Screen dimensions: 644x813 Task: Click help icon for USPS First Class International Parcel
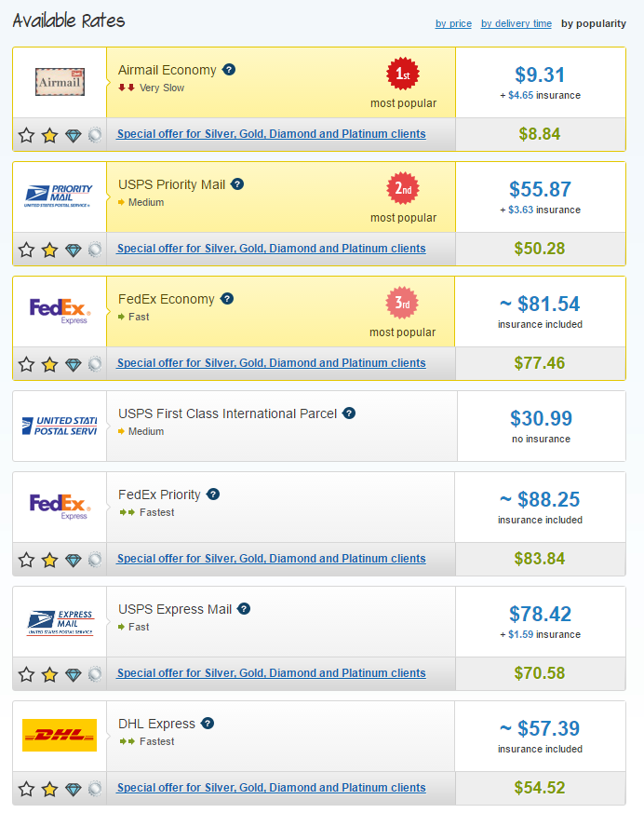(349, 413)
